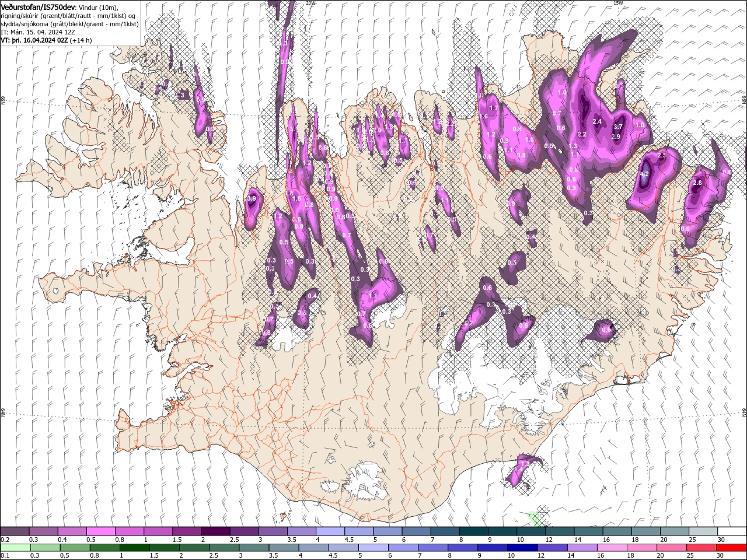Click the 2.5 precipitation value above the 4.2
Viewport: 747px width, 560px height.
(662, 156)
